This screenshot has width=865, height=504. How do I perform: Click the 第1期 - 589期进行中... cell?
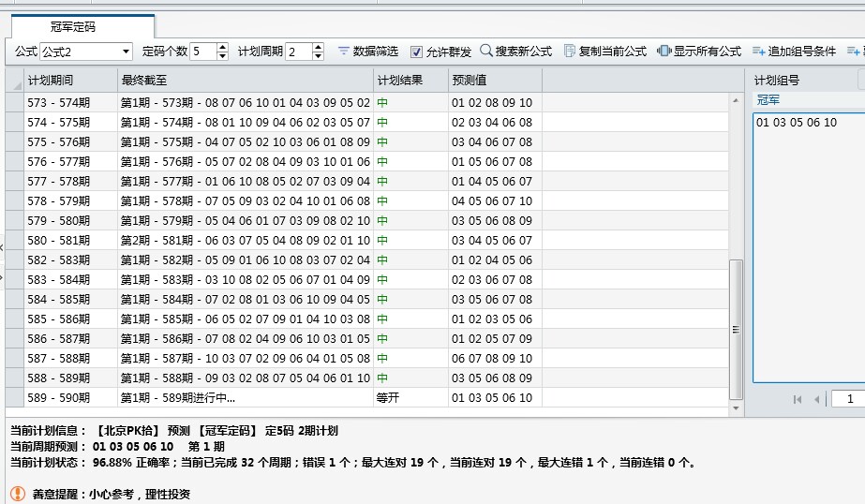(x=246, y=397)
